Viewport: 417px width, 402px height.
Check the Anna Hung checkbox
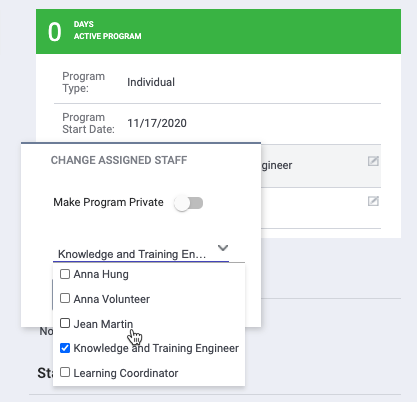coord(65,274)
